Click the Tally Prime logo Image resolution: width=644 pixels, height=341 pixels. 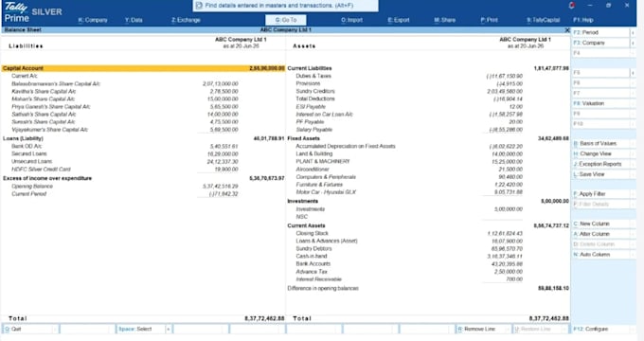point(16,12)
